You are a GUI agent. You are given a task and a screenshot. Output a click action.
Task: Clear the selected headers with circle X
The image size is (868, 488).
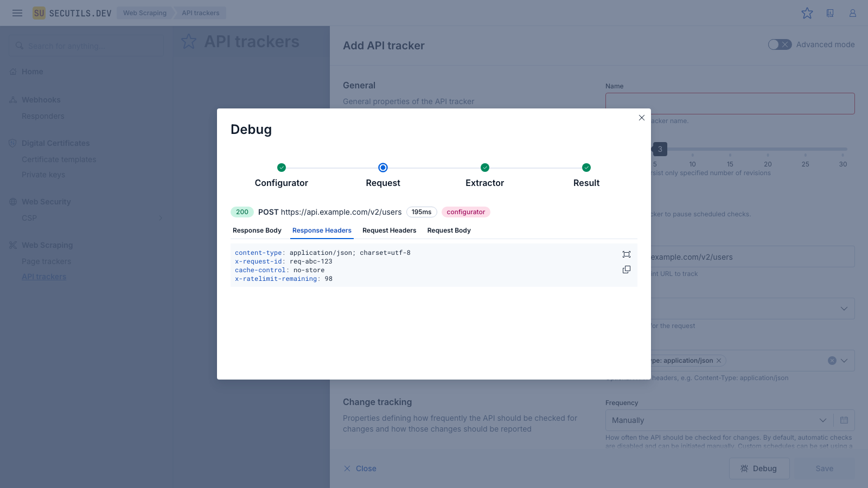832,361
